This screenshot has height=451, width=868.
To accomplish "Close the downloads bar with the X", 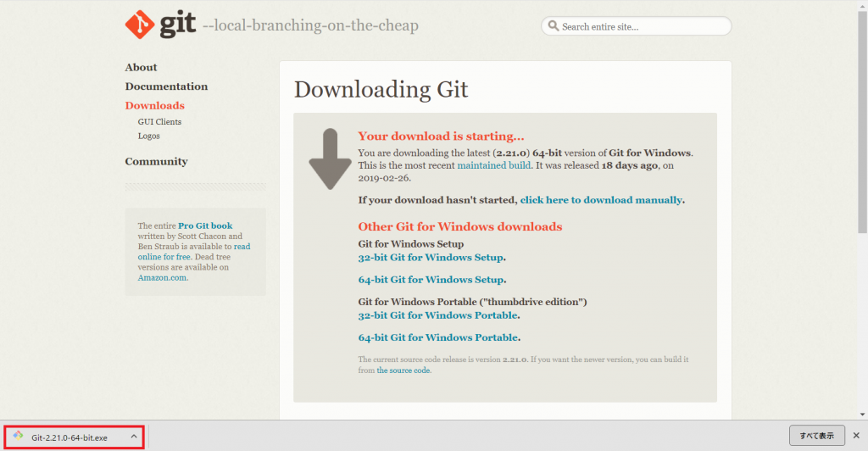I will [x=856, y=436].
